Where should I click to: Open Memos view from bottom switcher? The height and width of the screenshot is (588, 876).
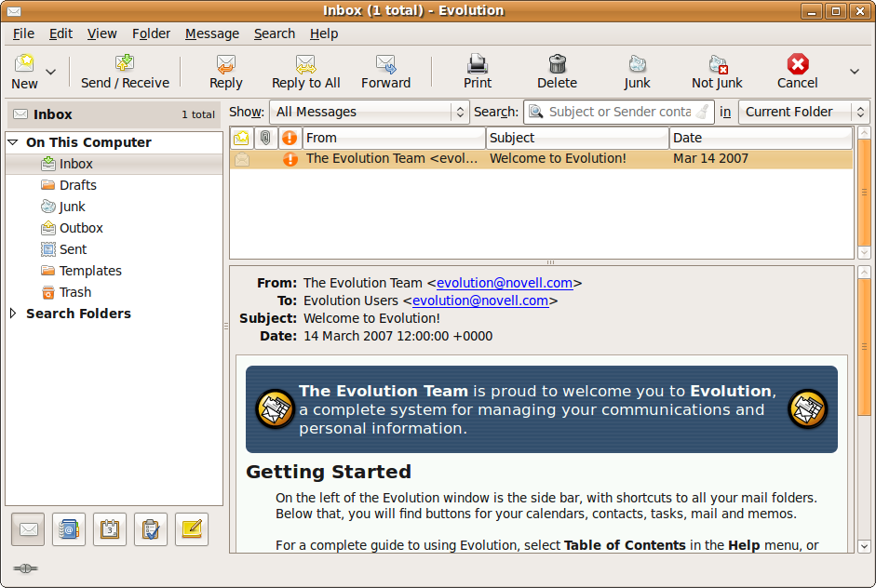(x=192, y=529)
